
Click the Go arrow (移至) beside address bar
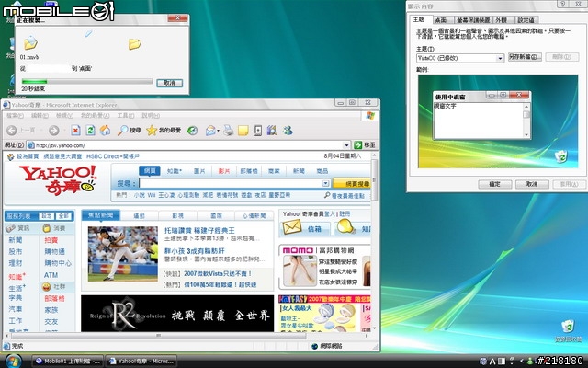(x=357, y=145)
